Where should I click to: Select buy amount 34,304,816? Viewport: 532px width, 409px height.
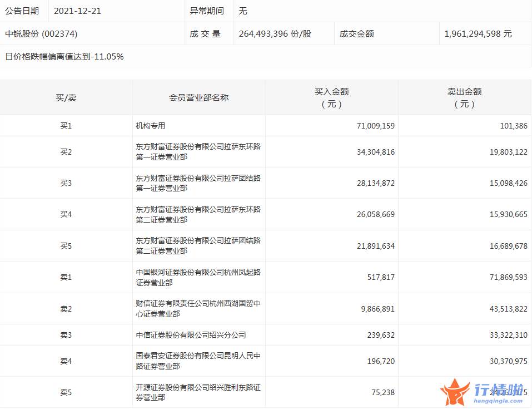(376, 152)
